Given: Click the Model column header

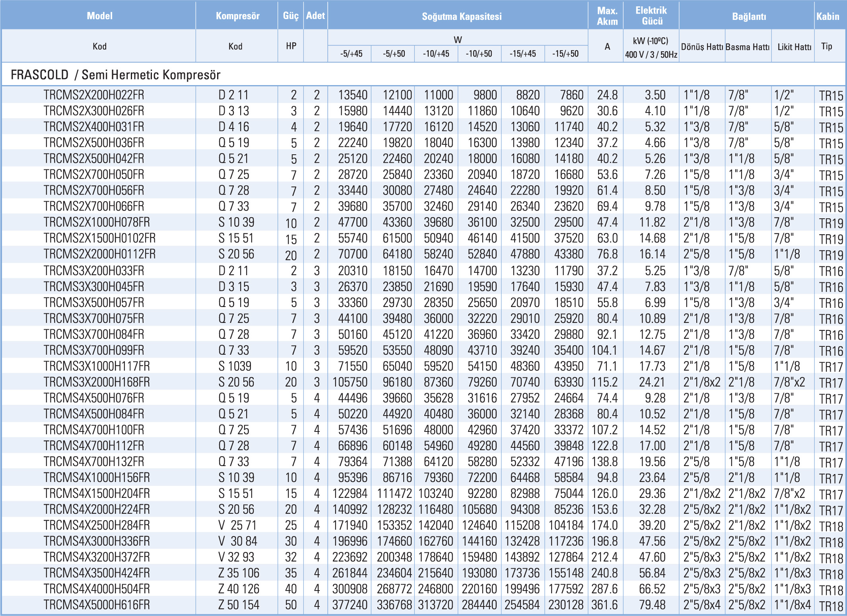Looking at the screenshot, I should pos(99,16).
